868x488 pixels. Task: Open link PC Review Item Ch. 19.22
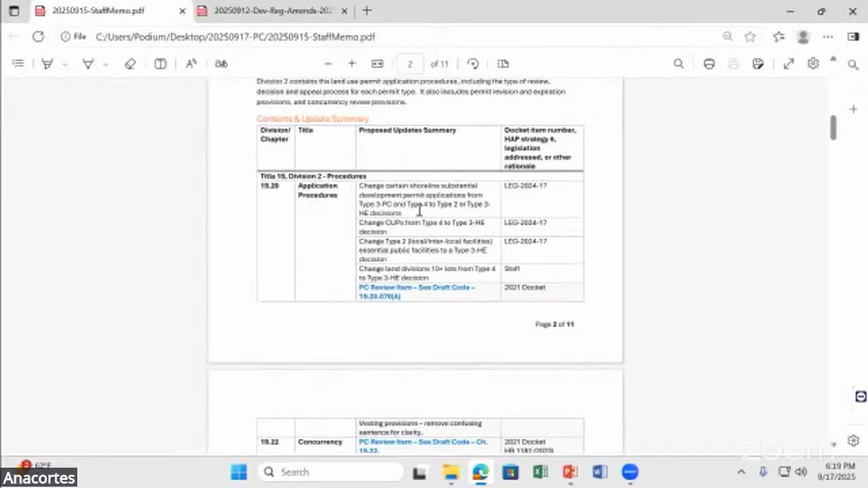pyautogui.click(x=423, y=445)
